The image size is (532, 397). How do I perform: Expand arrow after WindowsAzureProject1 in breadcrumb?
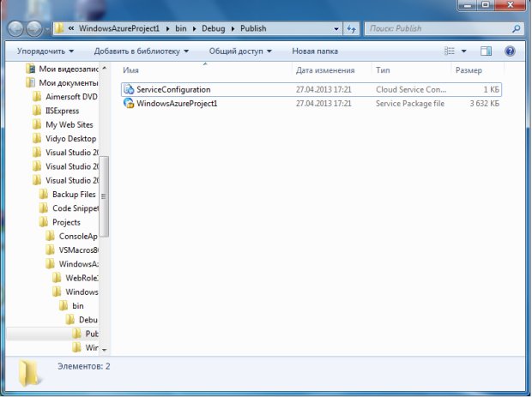(167, 29)
